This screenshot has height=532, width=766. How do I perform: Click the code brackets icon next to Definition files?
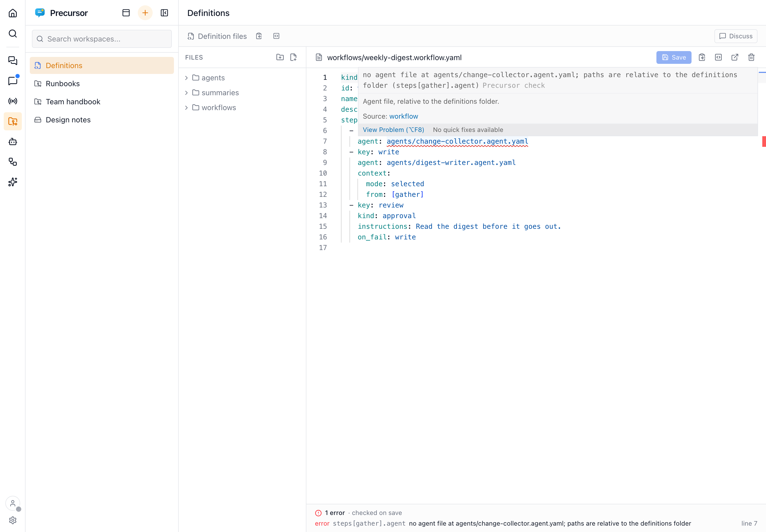coord(276,36)
